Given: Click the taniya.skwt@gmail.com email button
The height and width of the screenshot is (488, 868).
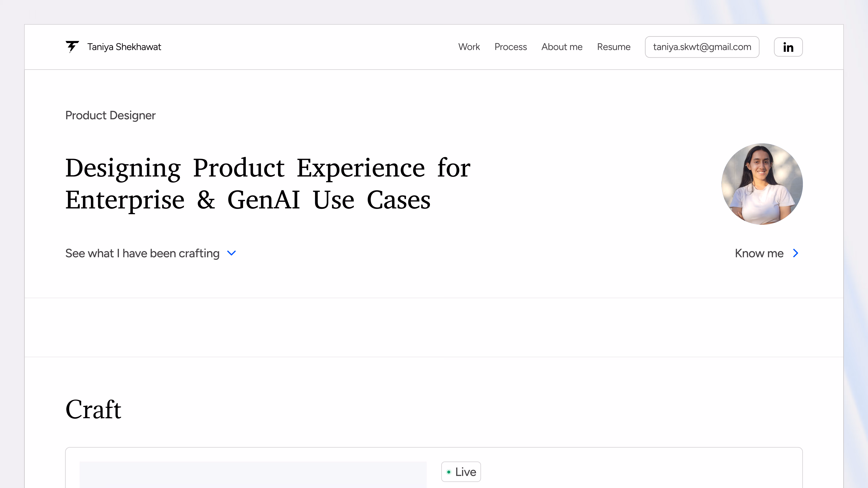Looking at the screenshot, I should tap(702, 47).
